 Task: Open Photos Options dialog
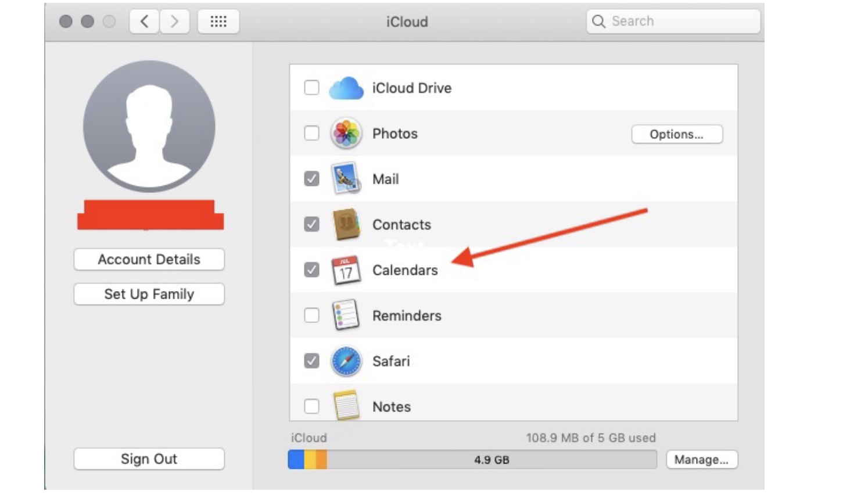pos(677,134)
